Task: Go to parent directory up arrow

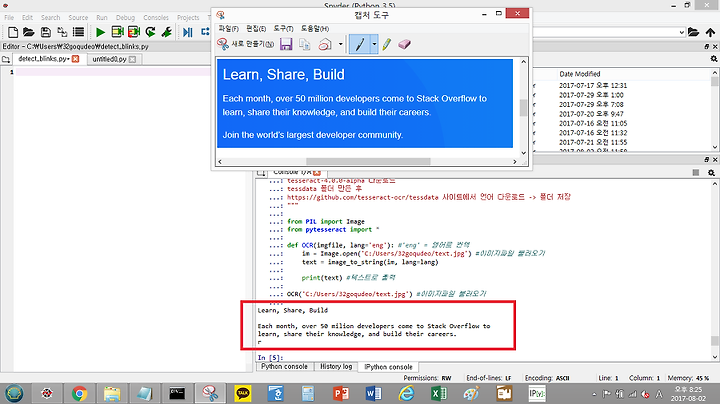Action: [710, 32]
